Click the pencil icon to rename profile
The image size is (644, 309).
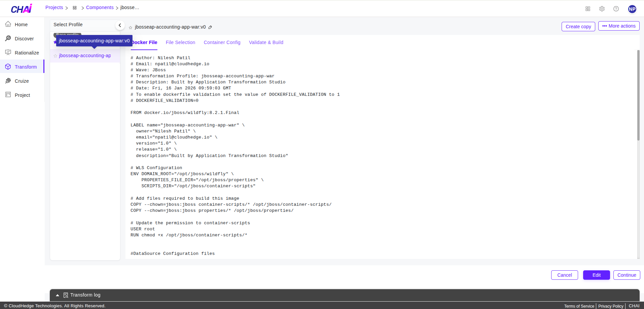tap(210, 27)
